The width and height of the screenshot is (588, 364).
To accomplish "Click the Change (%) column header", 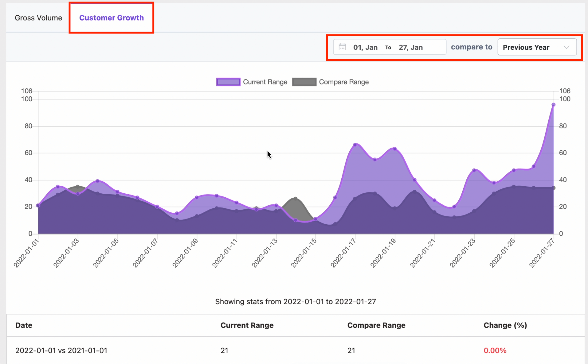I will tap(505, 325).
